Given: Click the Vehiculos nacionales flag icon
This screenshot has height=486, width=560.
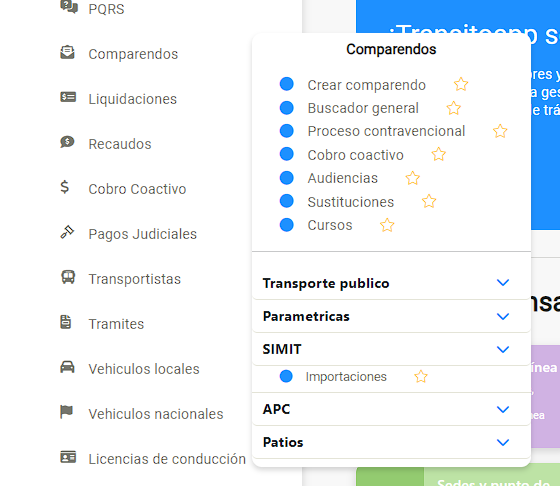Looking at the screenshot, I should point(66,412).
